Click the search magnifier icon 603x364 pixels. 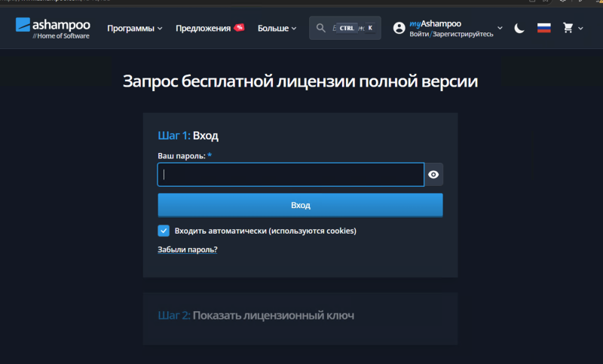[x=320, y=28]
